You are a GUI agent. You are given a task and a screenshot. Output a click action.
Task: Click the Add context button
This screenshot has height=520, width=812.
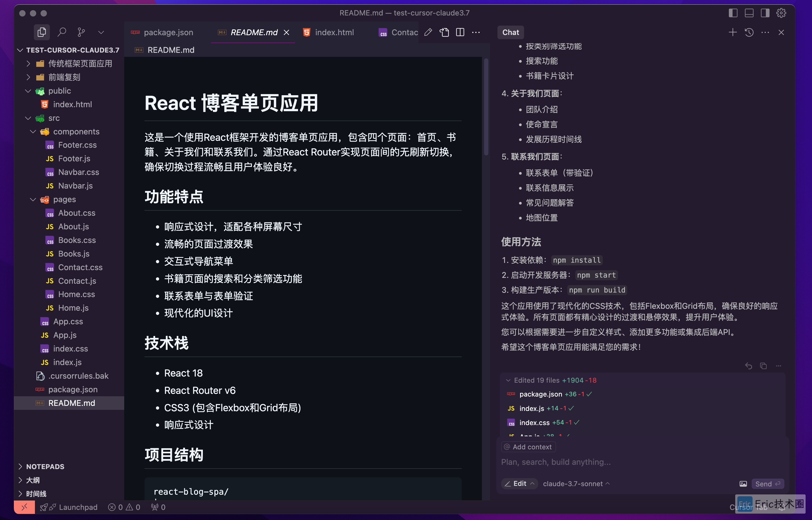528,447
